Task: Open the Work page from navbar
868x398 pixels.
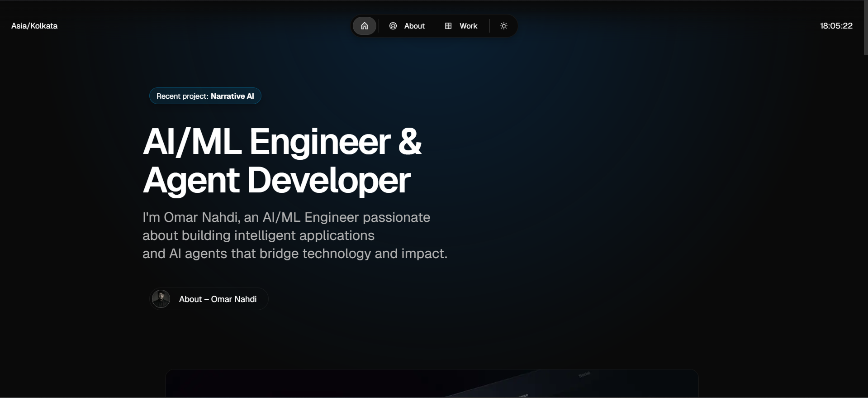Action: click(x=461, y=26)
